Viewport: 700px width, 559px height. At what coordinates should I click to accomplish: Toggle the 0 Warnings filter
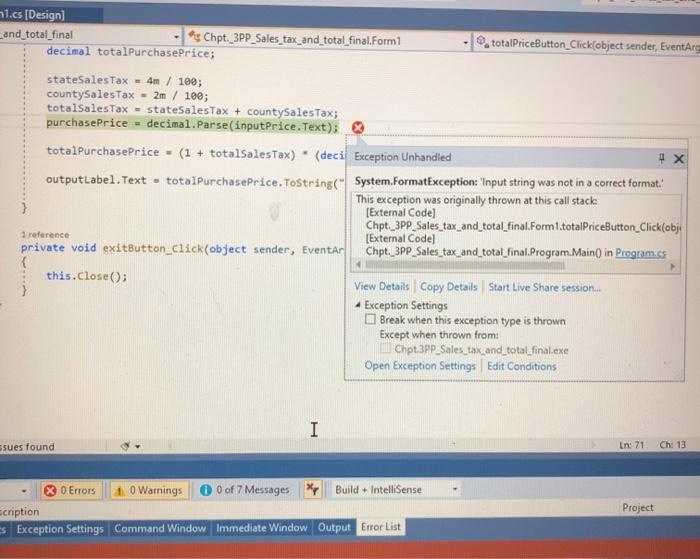[x=150, y=490]
